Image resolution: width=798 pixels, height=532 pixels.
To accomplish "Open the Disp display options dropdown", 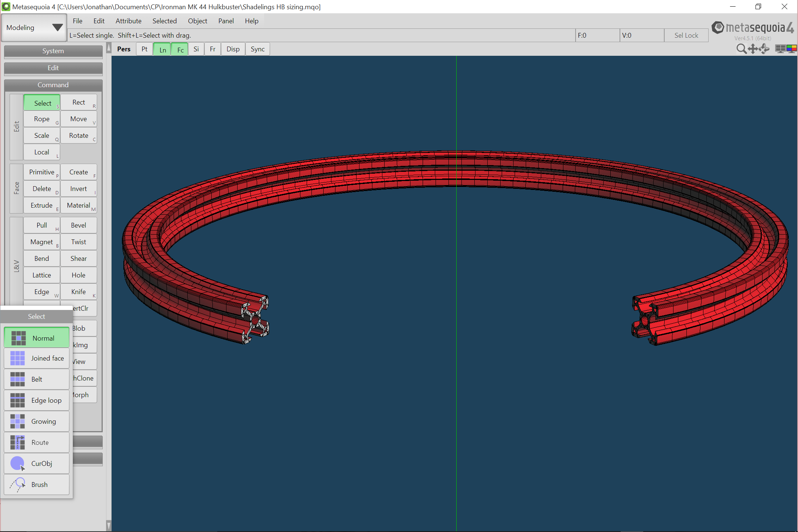I will point(233,49).
